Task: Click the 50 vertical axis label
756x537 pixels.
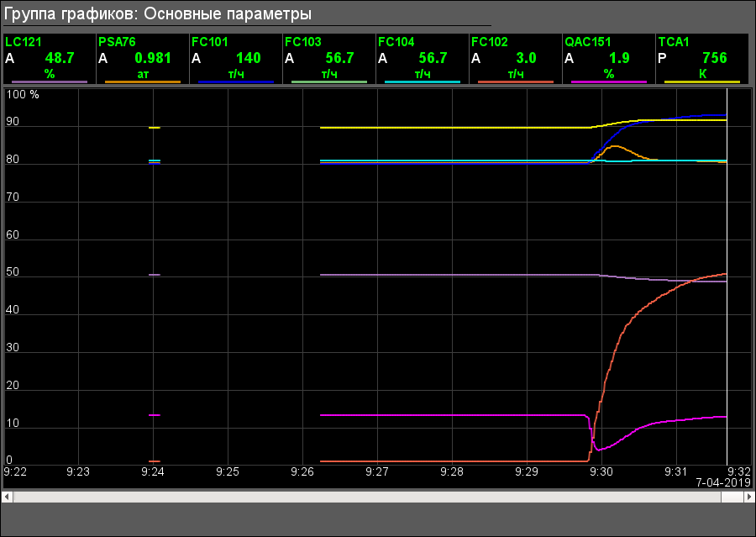Action: click(13, 271)
